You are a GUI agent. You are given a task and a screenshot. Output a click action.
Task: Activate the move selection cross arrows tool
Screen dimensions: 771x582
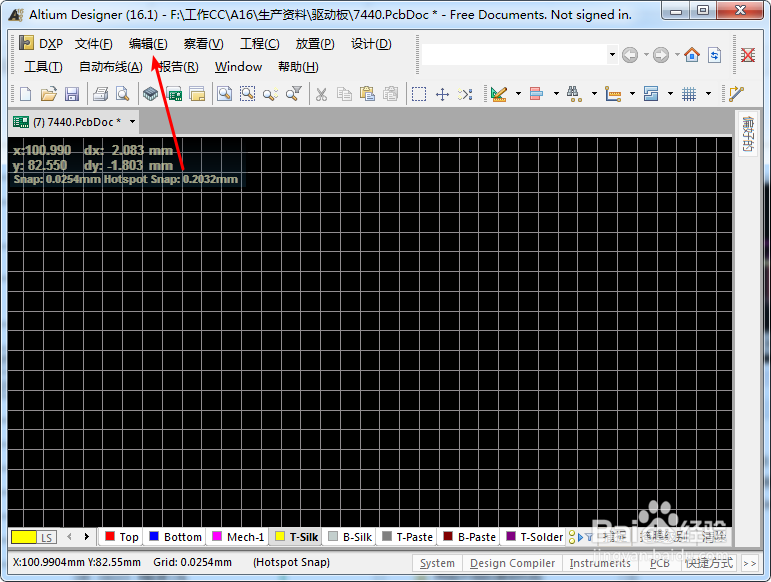coord(443,94)
